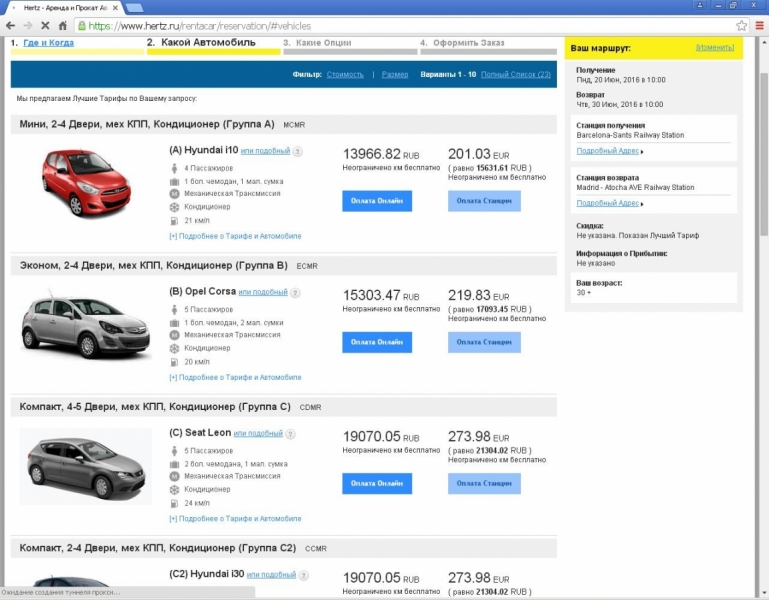The height and width of the screenshot is (600, 769).
Task: Go back with browser back arrow
Action: [10, 26]
